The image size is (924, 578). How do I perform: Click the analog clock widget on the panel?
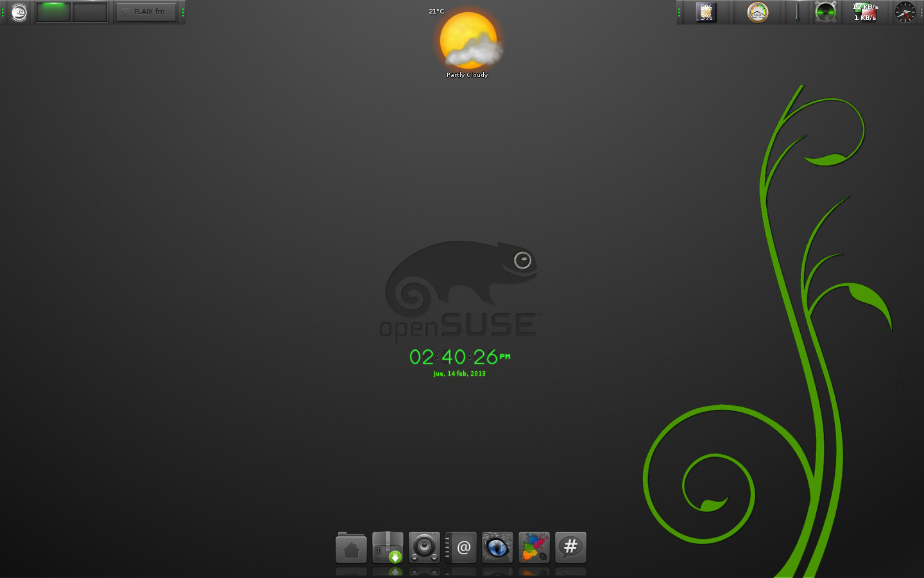point(904,12)
